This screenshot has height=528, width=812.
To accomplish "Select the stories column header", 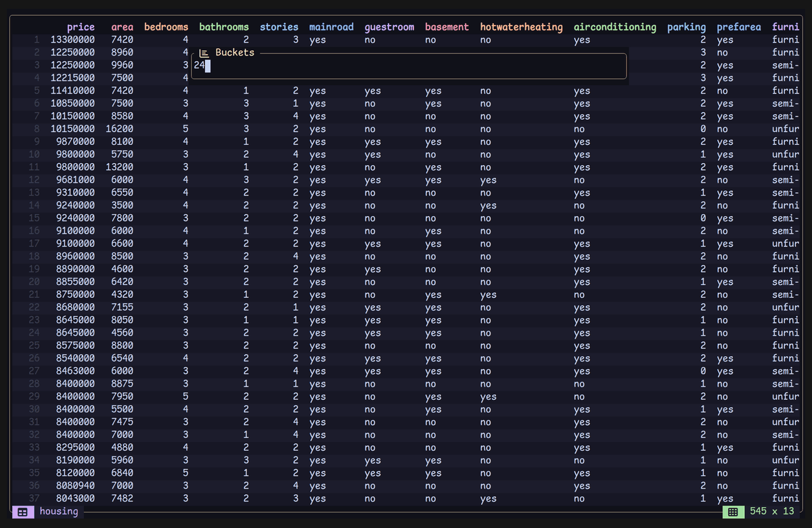I will pyautogui.click(x=279, y=27).
